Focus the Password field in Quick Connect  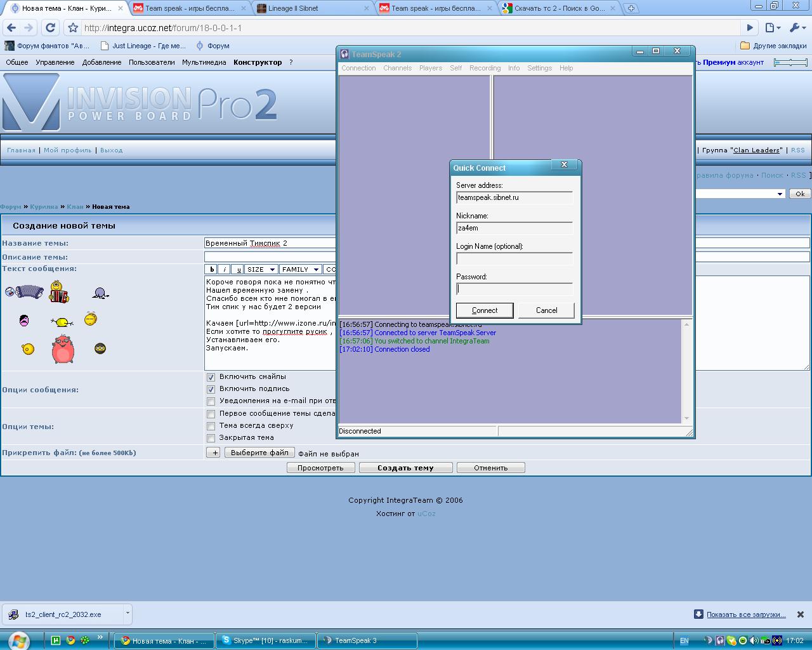pos(514,289)
